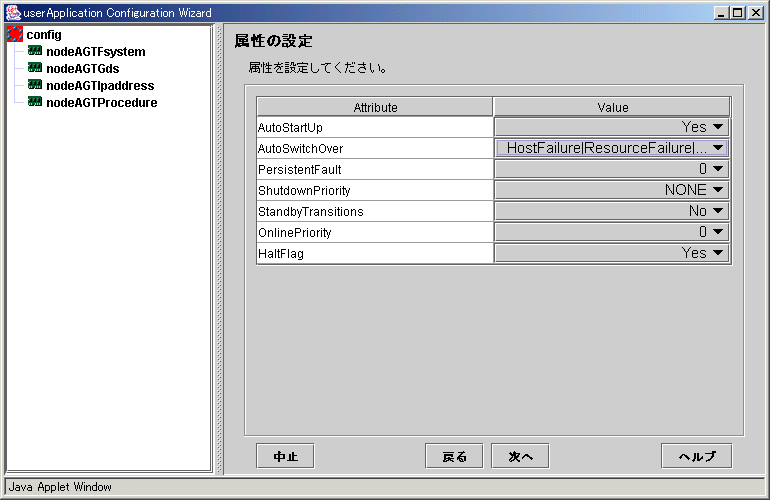Click the Attribute column header

pos(375,107)
